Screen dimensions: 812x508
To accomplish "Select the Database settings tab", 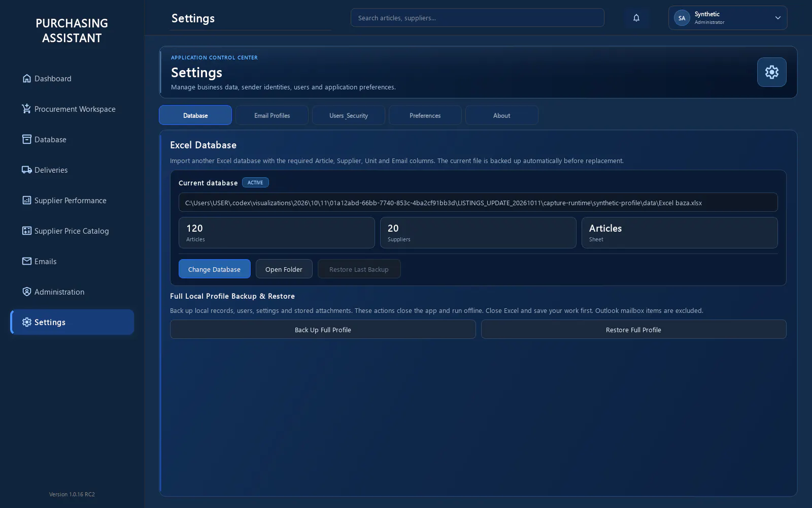I will pyautogui.click(x=195, y=115).
